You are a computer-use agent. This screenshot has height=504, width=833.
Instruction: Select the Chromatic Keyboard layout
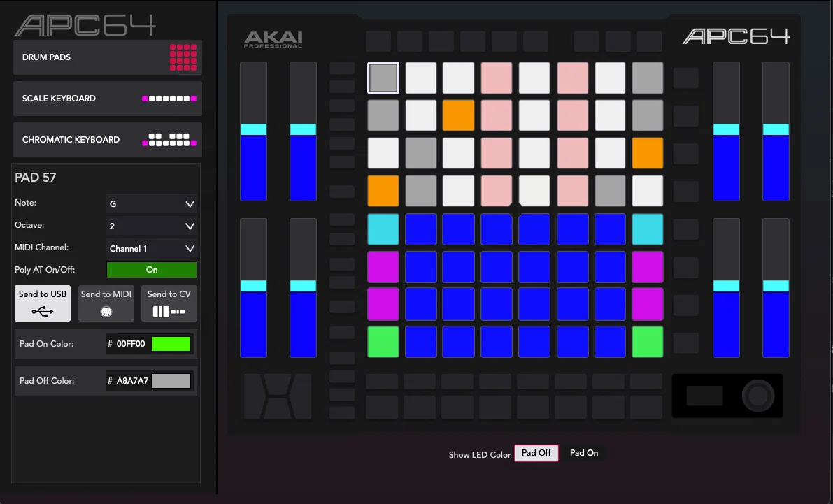pos(107,140)
